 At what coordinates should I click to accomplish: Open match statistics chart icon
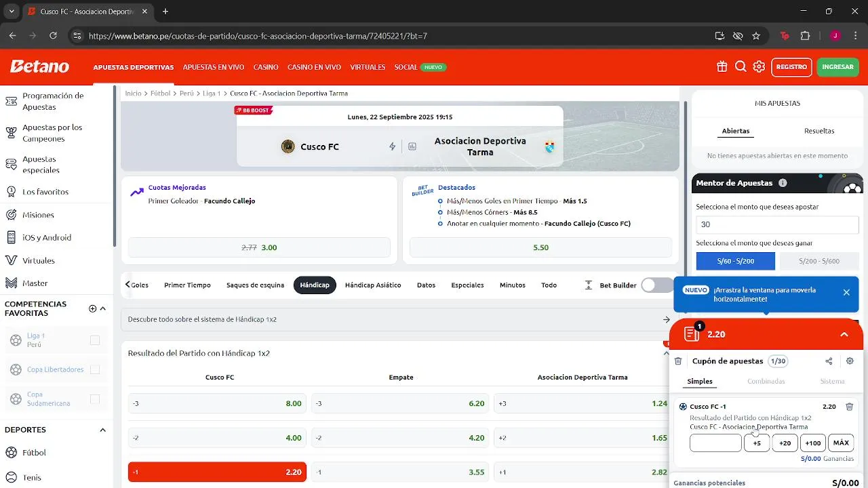412,146
